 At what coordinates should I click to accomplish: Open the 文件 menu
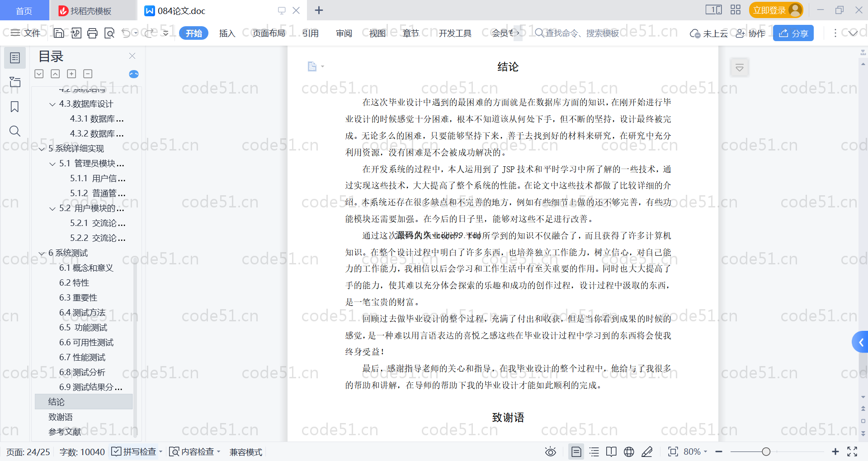click(26, 33)
